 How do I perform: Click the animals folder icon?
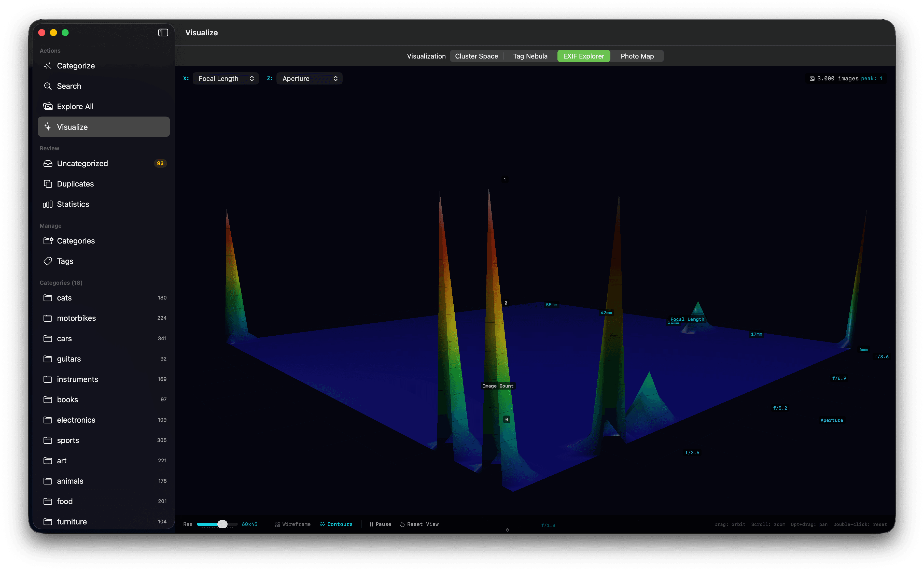(48, 481)
